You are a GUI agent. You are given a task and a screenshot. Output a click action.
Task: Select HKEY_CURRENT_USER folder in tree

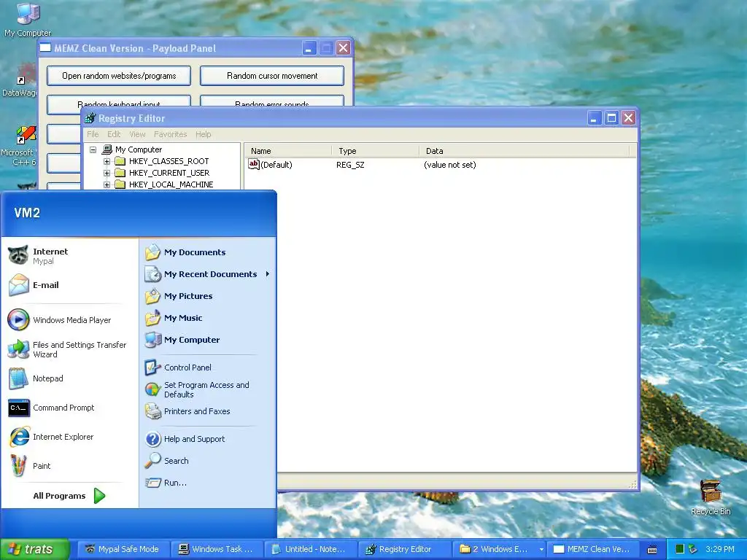(169, 173)
